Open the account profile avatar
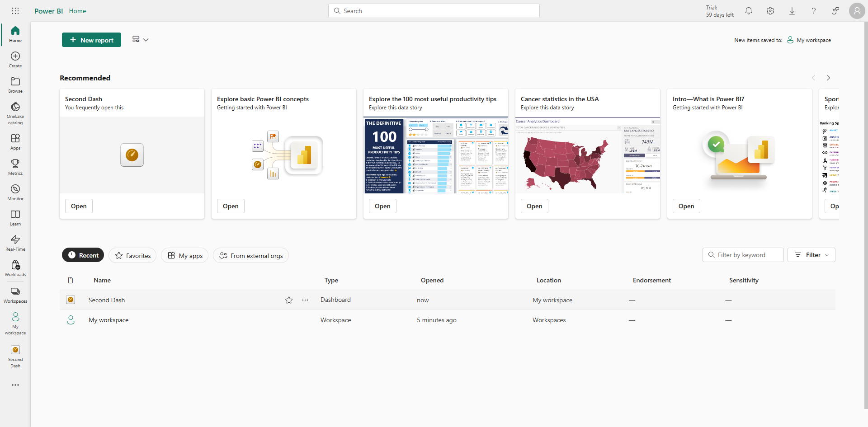 [857, 11]
